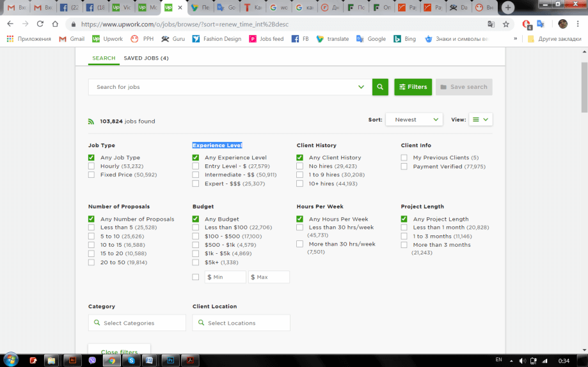Screen dimensions: 588x367
Task: Check Less than 1 month box
Action: 404,228
